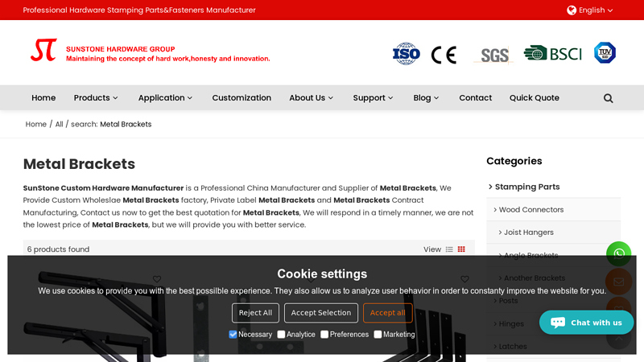Screen dimensions: 644x362
Task: Favorite the third product heart icon
Action: tap(464, 279)
